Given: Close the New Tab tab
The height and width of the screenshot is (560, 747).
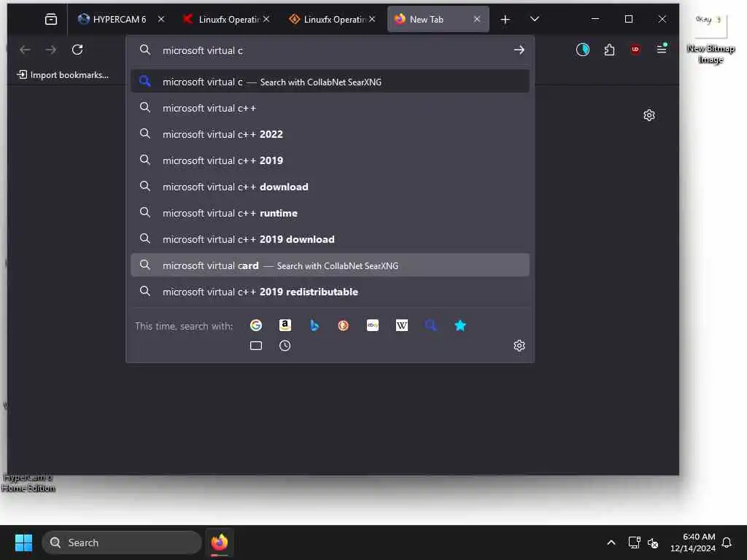Looking at the screenshot, I should [x=477, y=19].
